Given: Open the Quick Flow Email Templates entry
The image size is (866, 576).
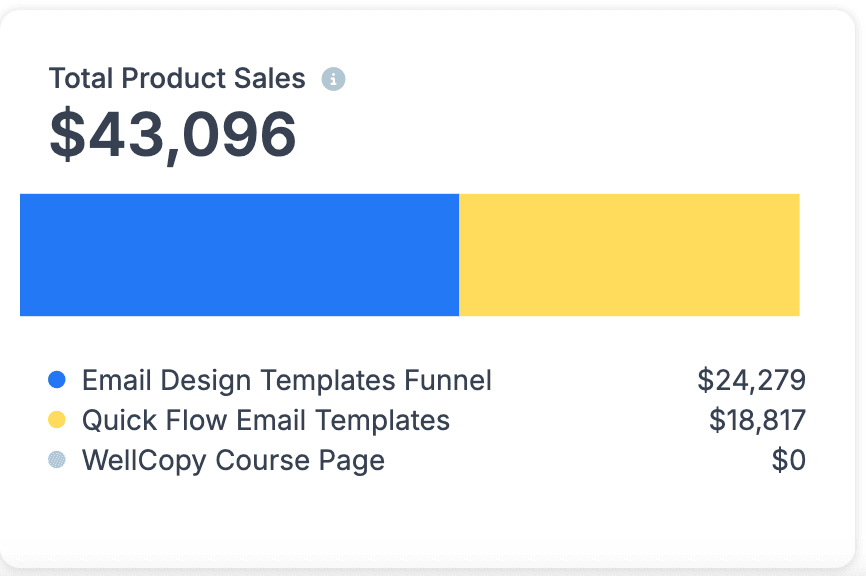Looking at the screenshot, I should coord(265,420).
